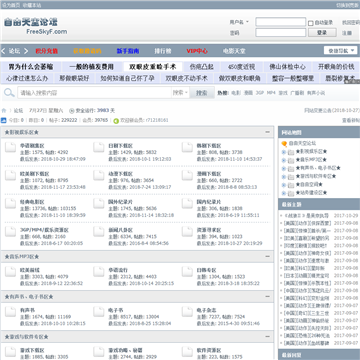The image size is (360, 360).
Task: Click the magnifier icon beside the search box
Action: pyautogui.click(x=9, y=93)
